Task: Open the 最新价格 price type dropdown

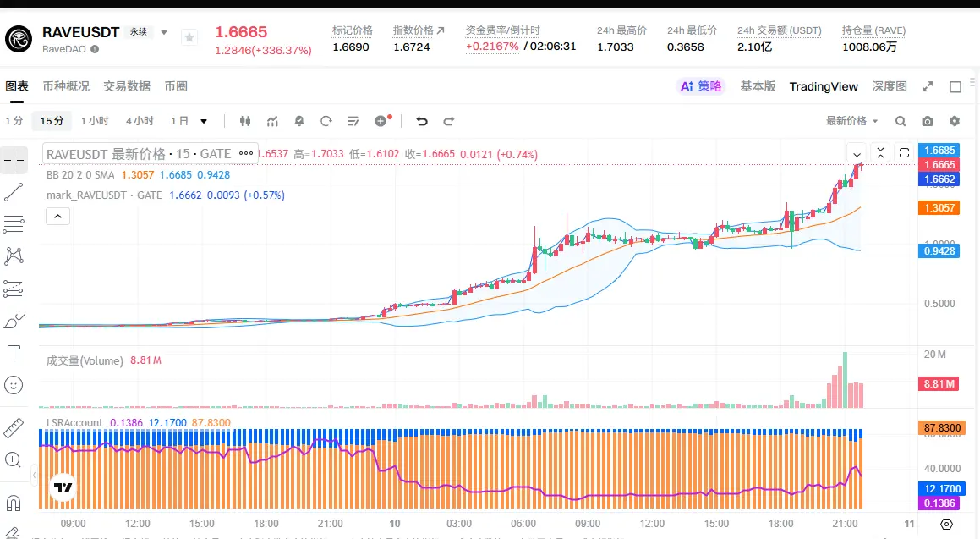Action: point(851,121)
